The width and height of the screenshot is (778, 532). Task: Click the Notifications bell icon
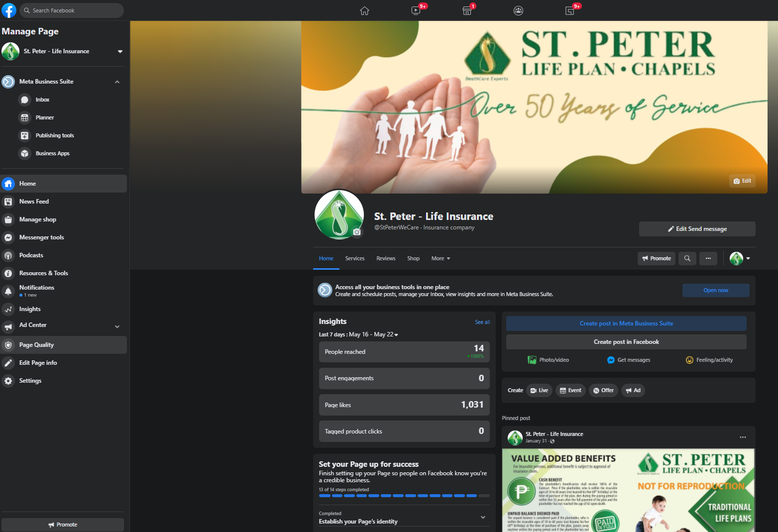(8, 291)
